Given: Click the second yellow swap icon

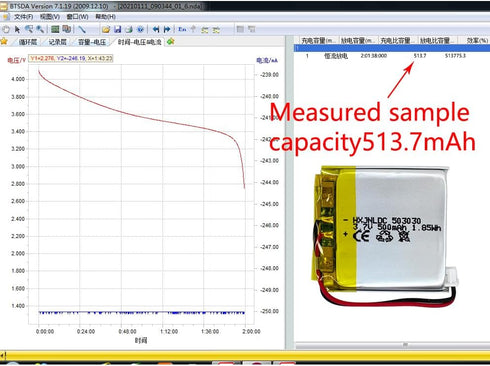Looking at the screenshot, I should [216, 30].
